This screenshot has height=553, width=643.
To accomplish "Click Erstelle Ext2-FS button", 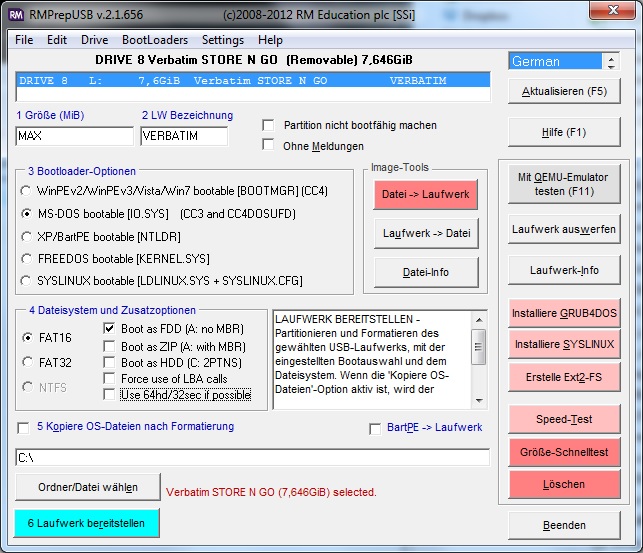I will coord(564,377).
